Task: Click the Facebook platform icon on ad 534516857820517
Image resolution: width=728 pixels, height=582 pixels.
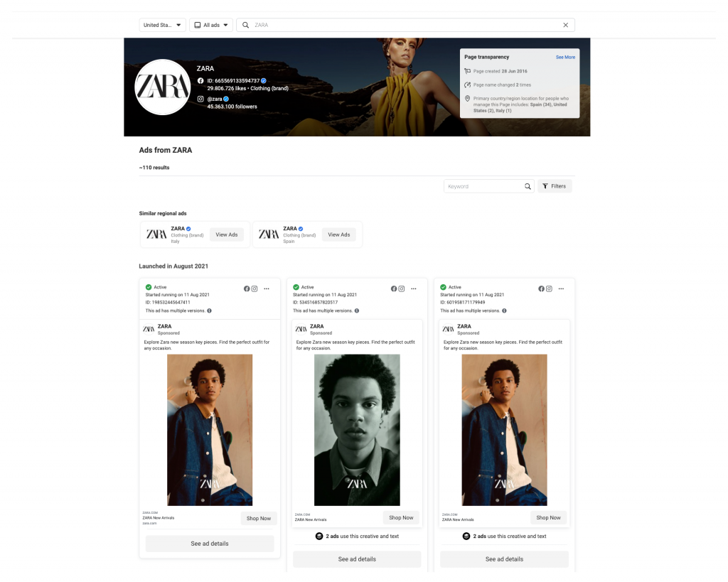Action: 394,289
